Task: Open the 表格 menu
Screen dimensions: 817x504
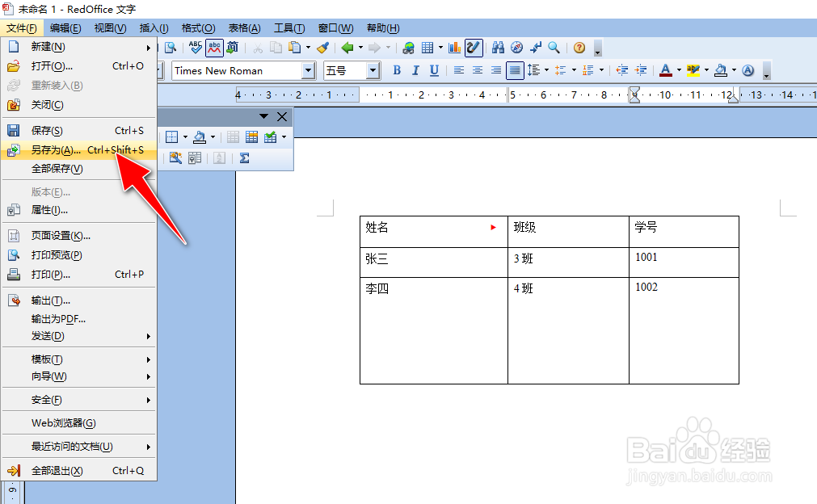Action: (x=243, y=27)
